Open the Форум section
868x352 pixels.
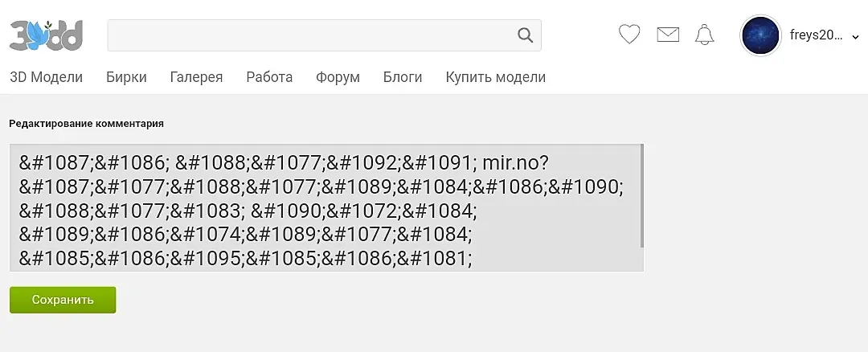(x=338, y=77)
